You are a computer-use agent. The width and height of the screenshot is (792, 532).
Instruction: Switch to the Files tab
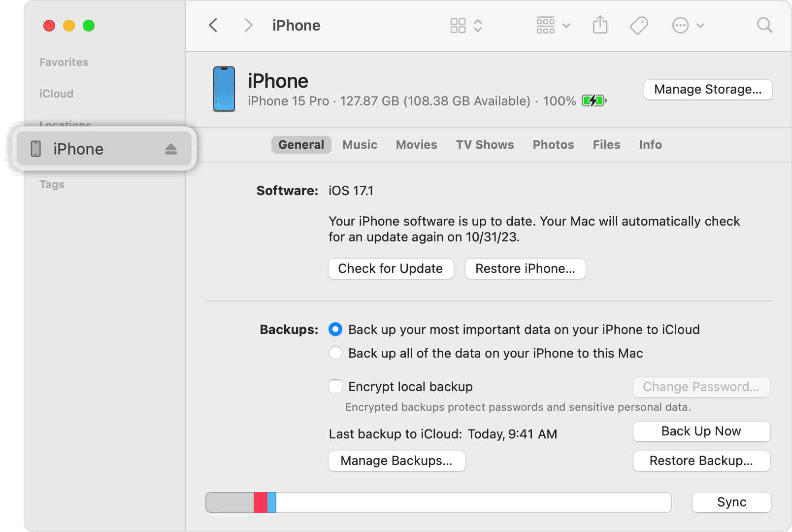coord(607,145)
